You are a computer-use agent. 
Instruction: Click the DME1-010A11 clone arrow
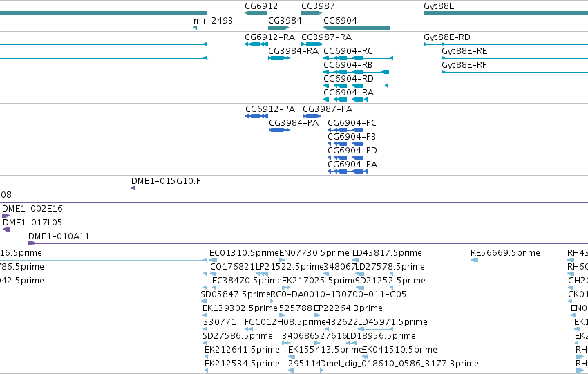click(32, 243)
